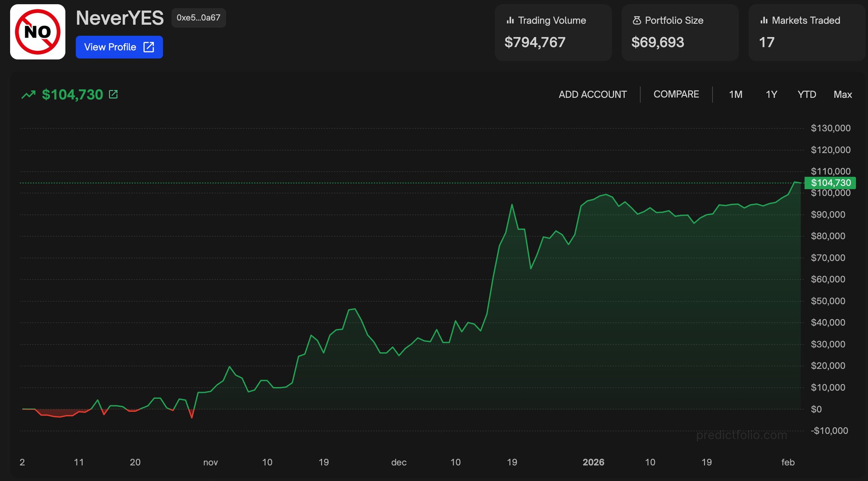Screen dimensions: 868x481
Task: Switch chart to Max range
Action: 843,94
